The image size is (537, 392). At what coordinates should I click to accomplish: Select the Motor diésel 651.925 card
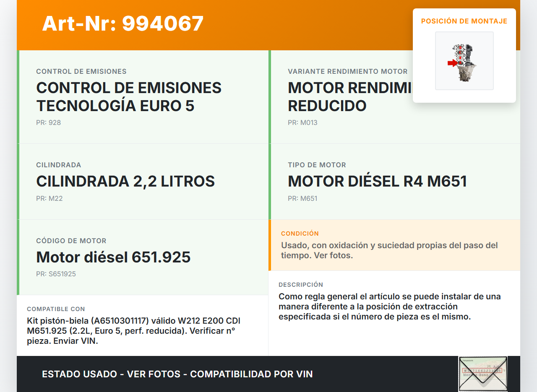(x=143, y=257)
